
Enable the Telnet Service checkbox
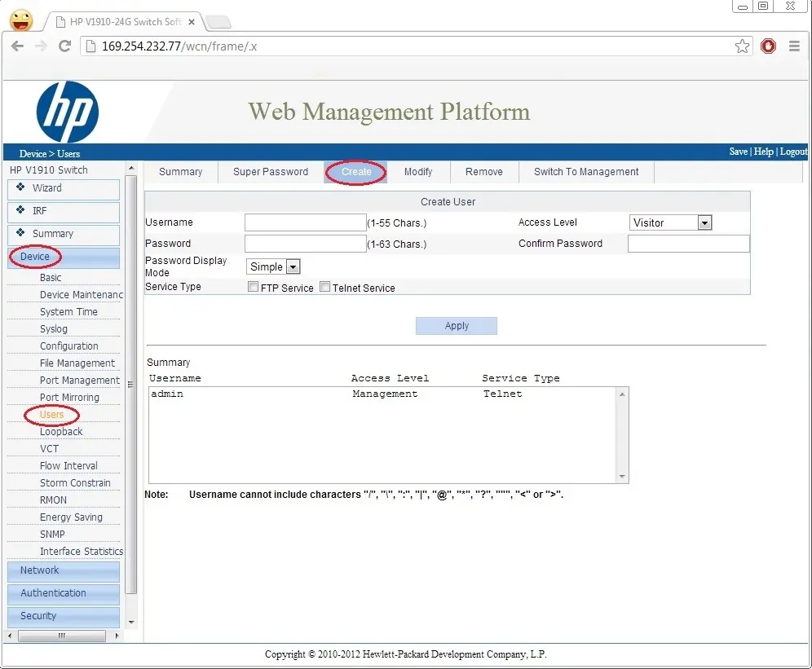324,286
